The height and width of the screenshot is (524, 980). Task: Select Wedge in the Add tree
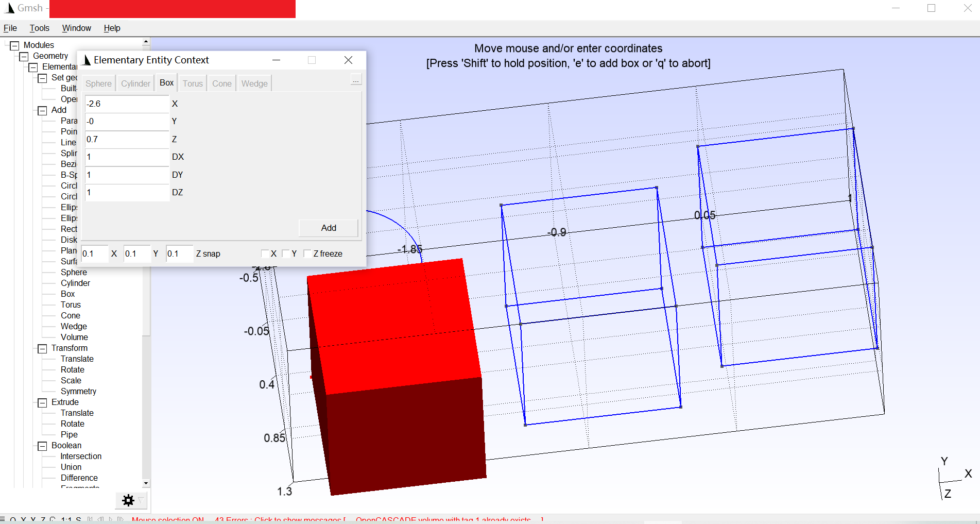click(74, 327)
